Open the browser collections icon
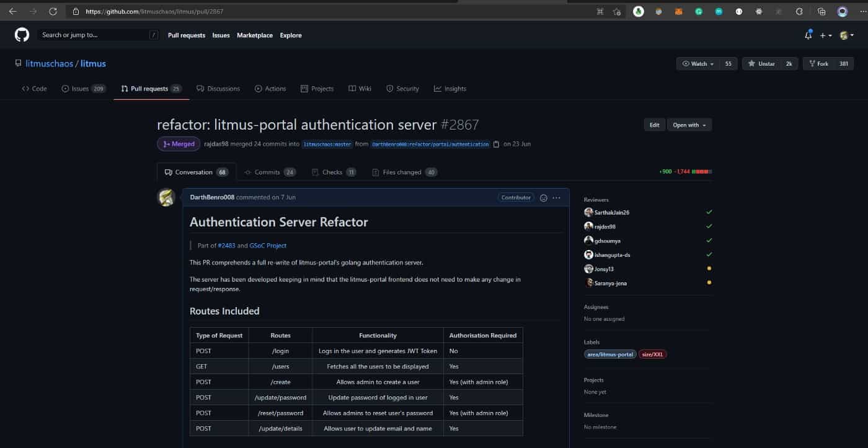This screenshot has width=868, height=448. point(821,11)
